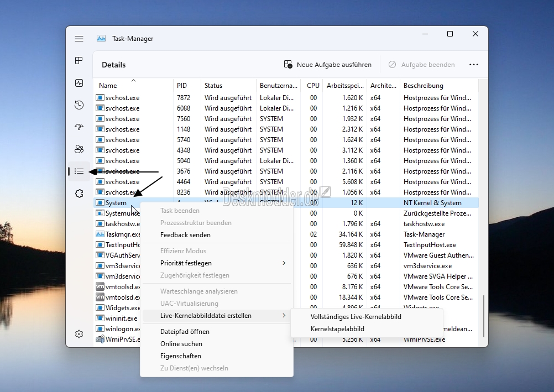Viewport: 554px width, 392px height.
Task: Sort by the Arbeitsspeicher column header
Action: click(345, 86)
